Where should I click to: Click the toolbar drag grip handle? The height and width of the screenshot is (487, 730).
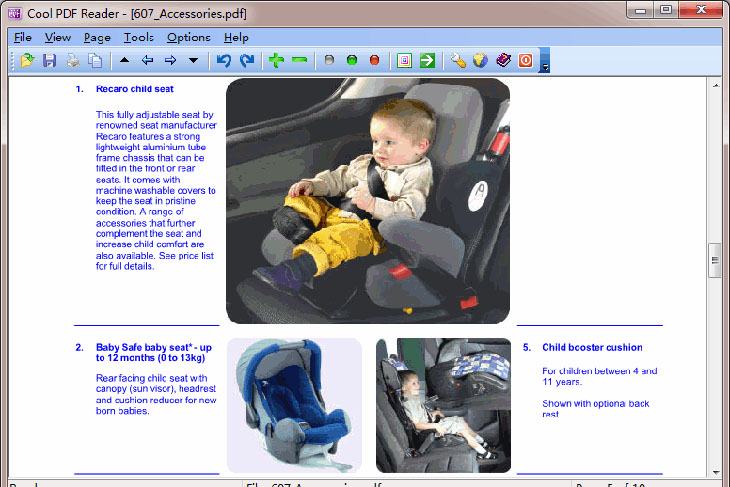click(x=13, y=61)
